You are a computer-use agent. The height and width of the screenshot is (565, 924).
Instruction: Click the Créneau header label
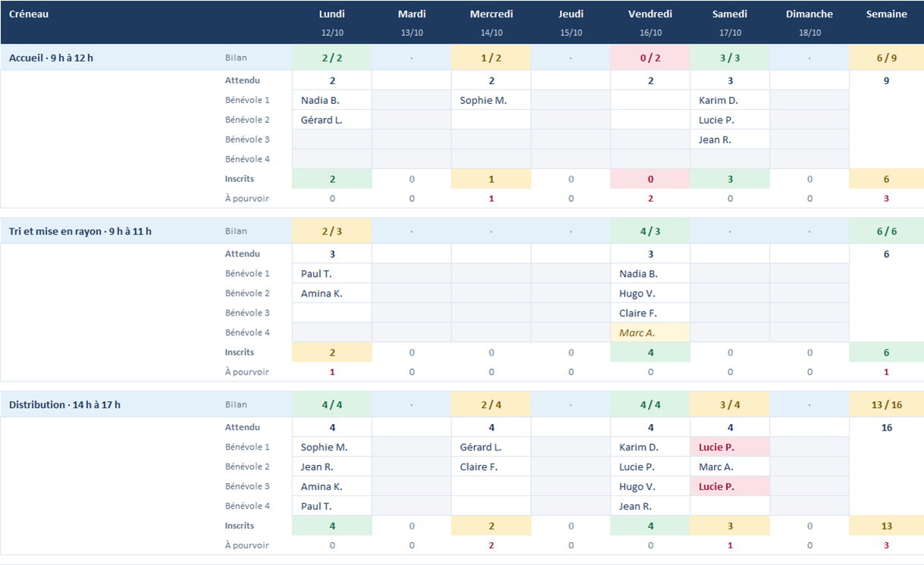(x=29, y=14)
